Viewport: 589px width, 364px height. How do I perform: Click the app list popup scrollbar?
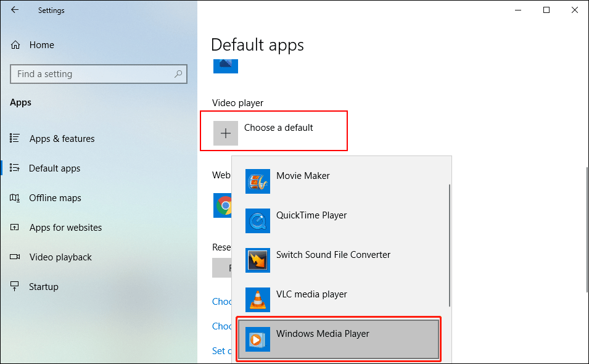[449, 246]
